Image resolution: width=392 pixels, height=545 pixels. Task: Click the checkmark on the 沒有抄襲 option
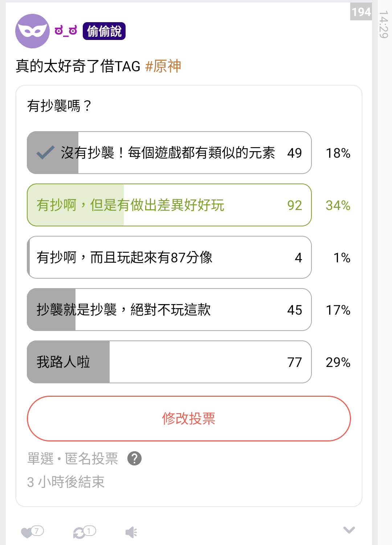pyautogui.click(x=46, y=153)
